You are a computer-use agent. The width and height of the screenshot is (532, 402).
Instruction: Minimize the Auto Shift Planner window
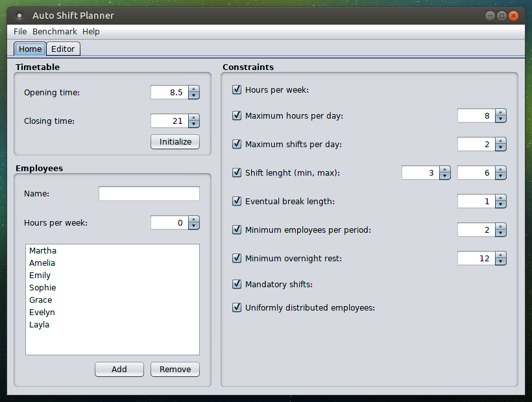tap(490, 16)
